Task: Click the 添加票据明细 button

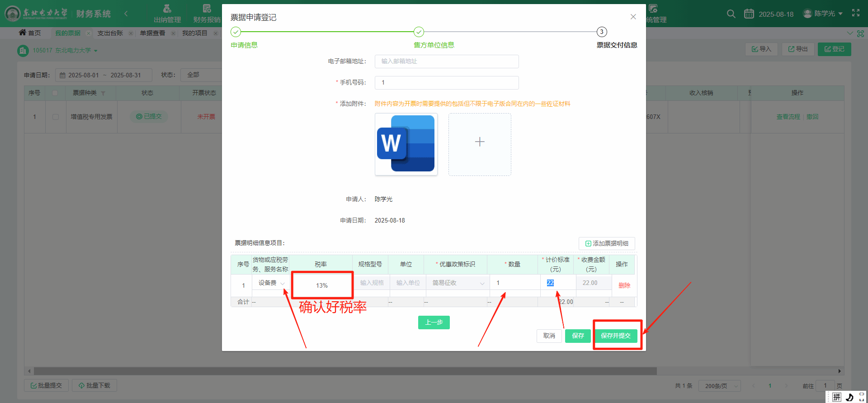Action: point(606,243)
